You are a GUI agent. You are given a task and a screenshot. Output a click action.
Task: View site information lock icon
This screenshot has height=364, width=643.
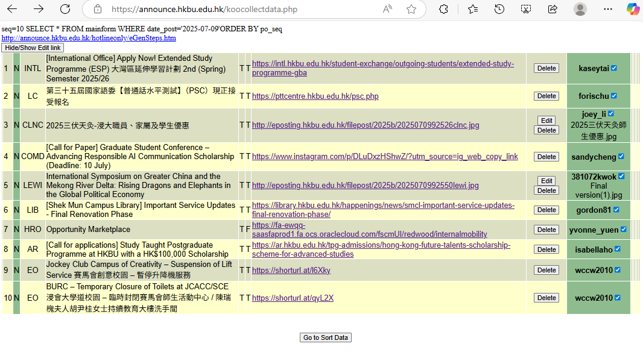(98, 9)
